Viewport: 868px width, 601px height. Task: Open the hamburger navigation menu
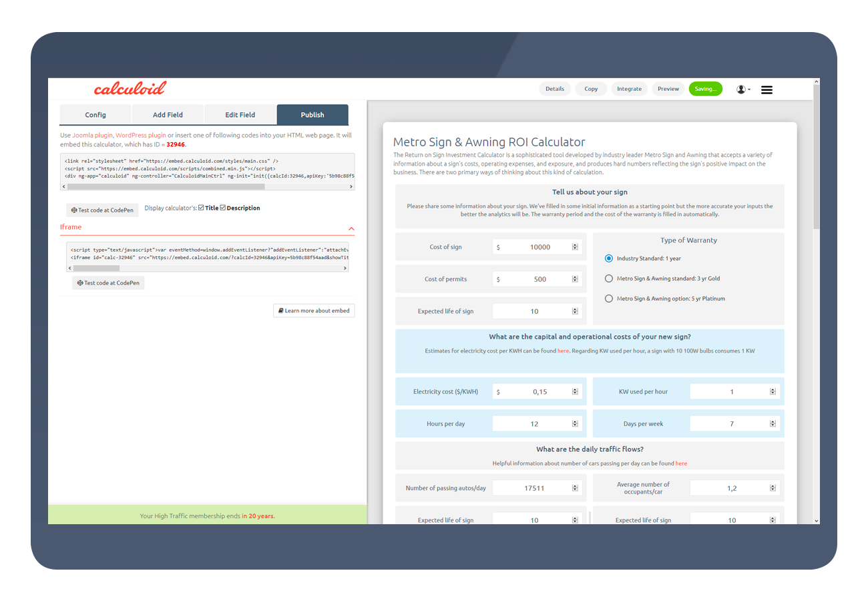[767, 89]
